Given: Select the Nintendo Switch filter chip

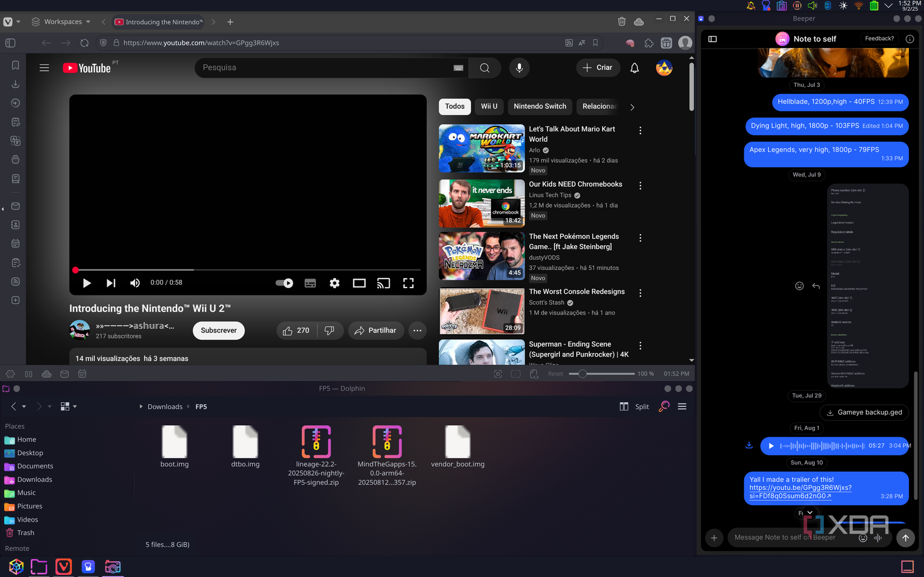Looking at the screenshot, I should point(539,106).
